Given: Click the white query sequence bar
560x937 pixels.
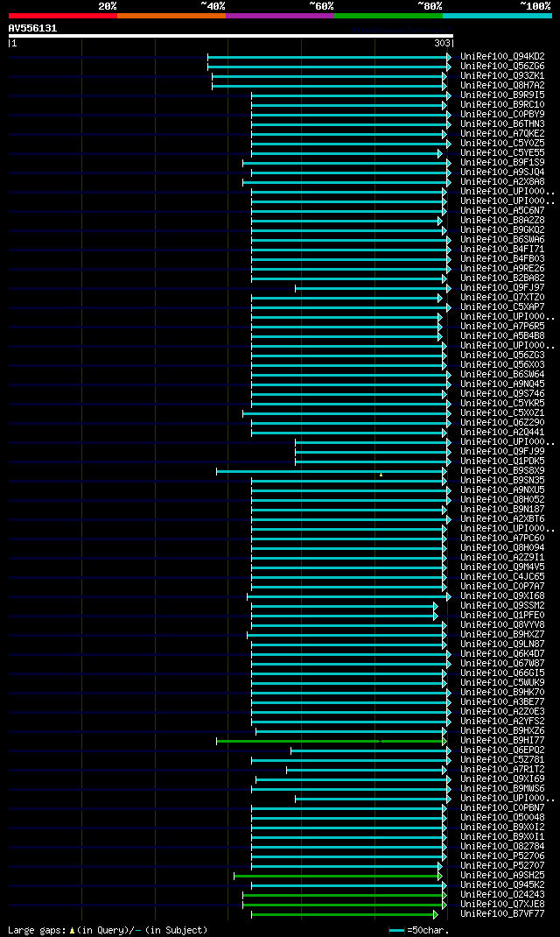Looking at the screenshot, I should point(230,36).
